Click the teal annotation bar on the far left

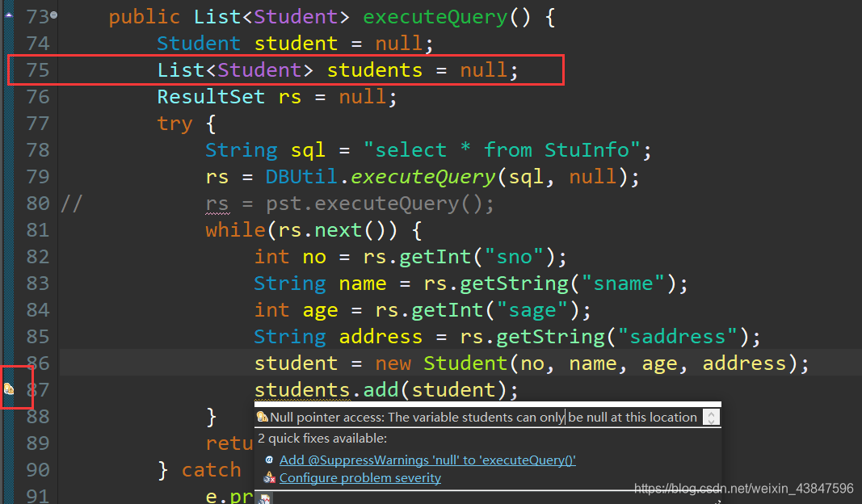6,242
